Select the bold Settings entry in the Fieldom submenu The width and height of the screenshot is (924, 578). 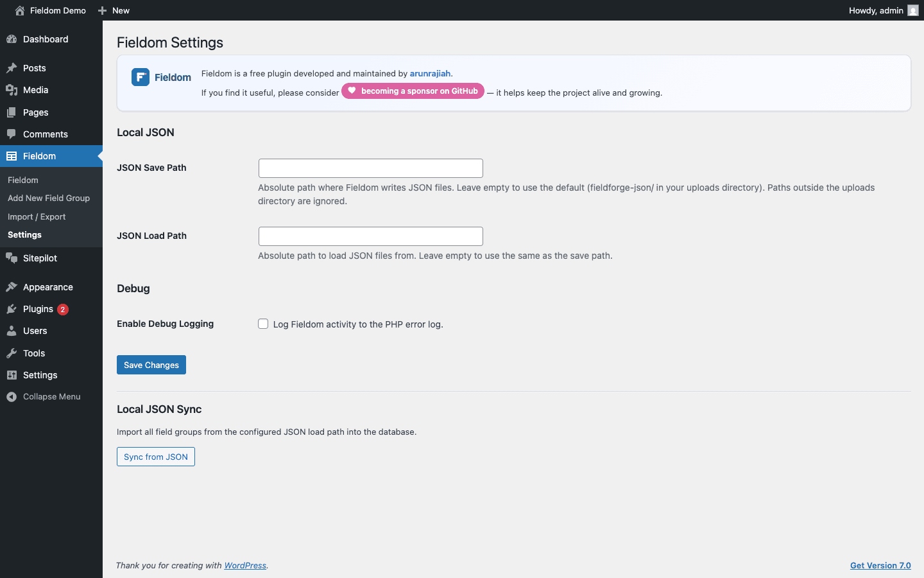tap(24, 234)
